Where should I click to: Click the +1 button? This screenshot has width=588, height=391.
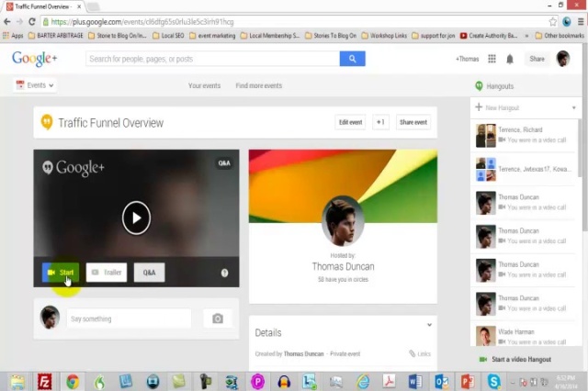(380, 122)
